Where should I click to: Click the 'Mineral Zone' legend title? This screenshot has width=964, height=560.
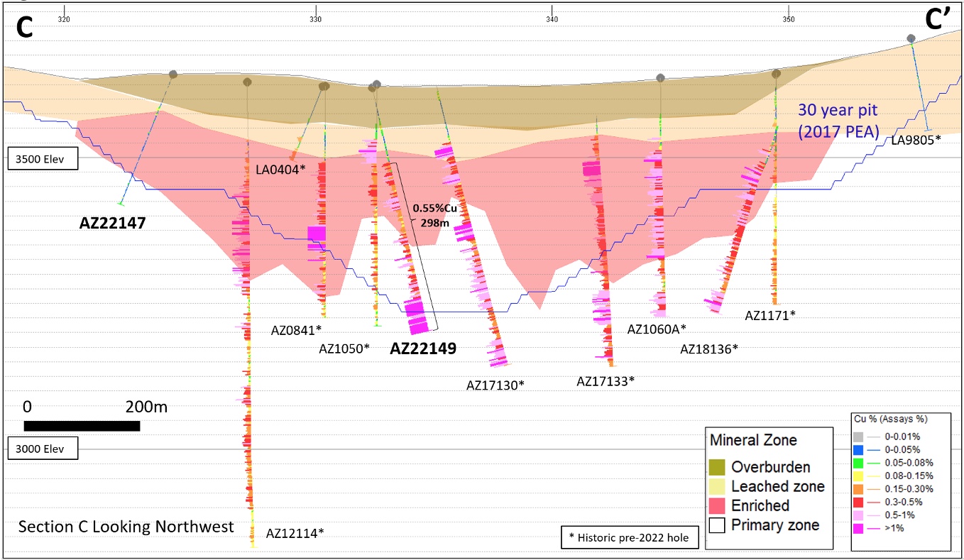[753, 440]
